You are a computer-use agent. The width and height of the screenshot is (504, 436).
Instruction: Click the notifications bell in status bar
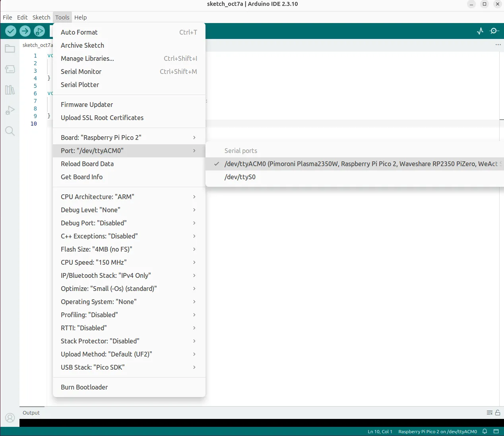tap(485, 431)
